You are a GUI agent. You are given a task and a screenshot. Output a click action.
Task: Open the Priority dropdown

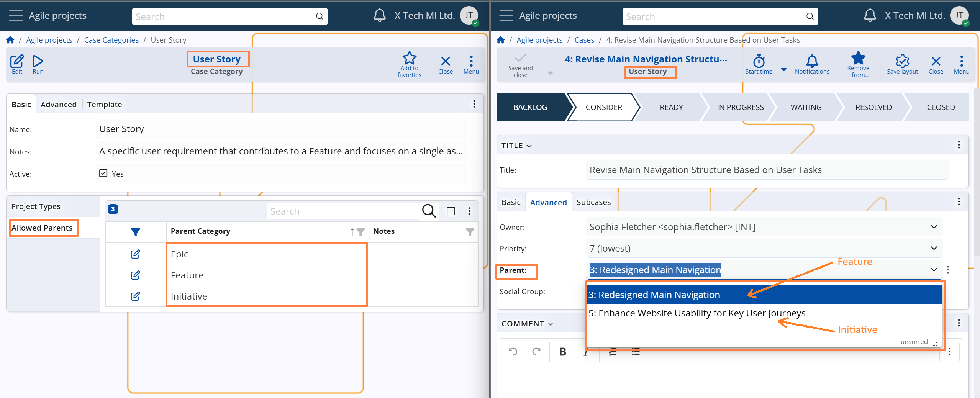click(934, 249)
